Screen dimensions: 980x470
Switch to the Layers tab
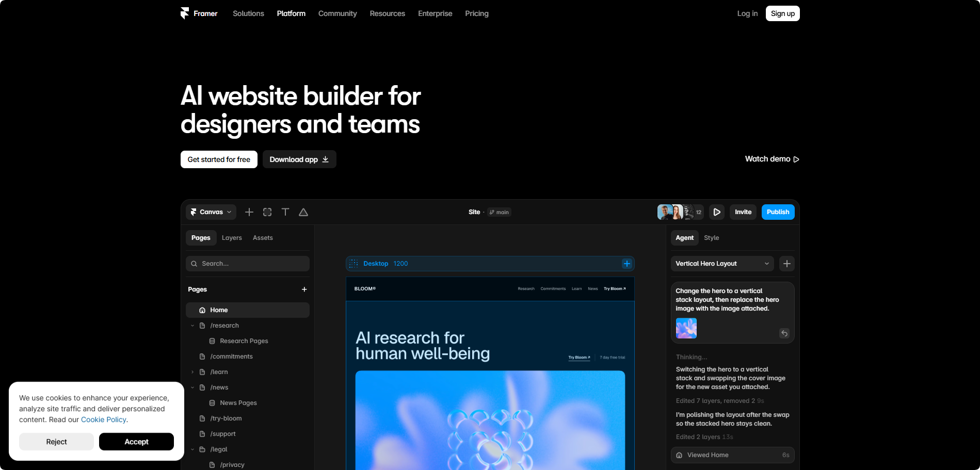click(232, 238)
